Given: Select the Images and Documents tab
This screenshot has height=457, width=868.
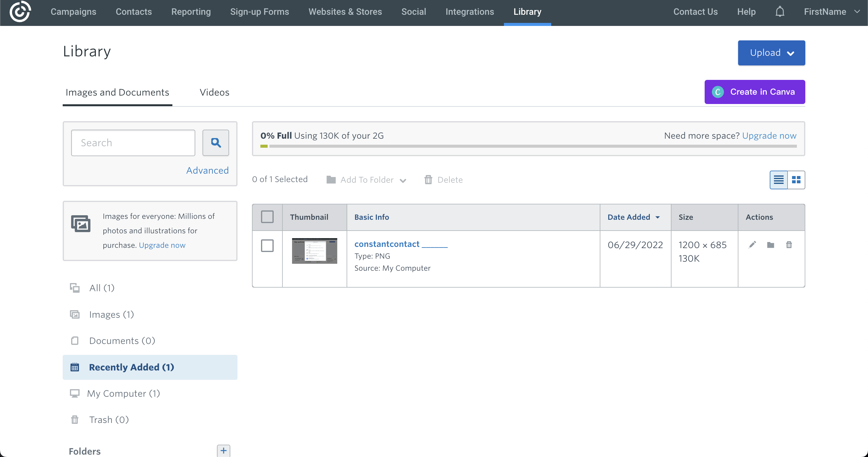Looking at the screenshot, I should pyautogui.click(x=117, y=92).
